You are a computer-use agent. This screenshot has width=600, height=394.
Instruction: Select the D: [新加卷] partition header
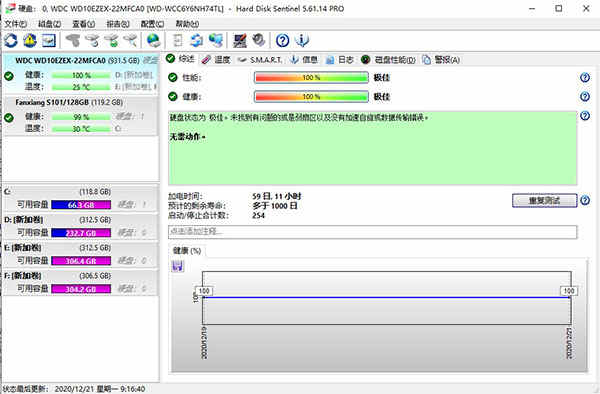point(80,220)
